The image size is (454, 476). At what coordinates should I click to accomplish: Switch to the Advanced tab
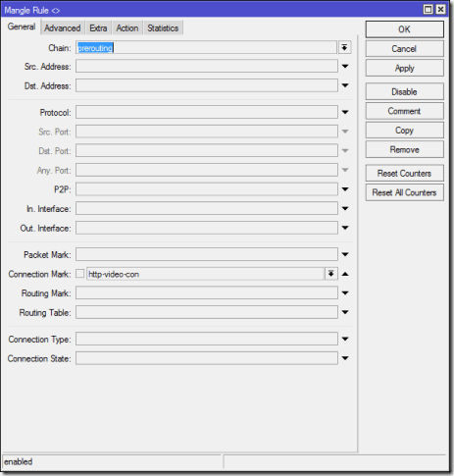pyautogui.click(x=63, y=28)
